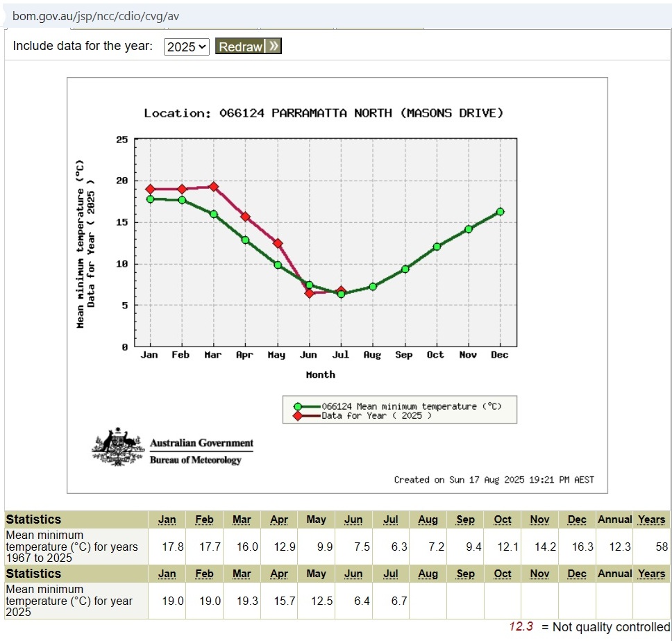Click the chart title Parramatta North location text
This screenshot has width=672, height=641.
(x=324, y=113)
